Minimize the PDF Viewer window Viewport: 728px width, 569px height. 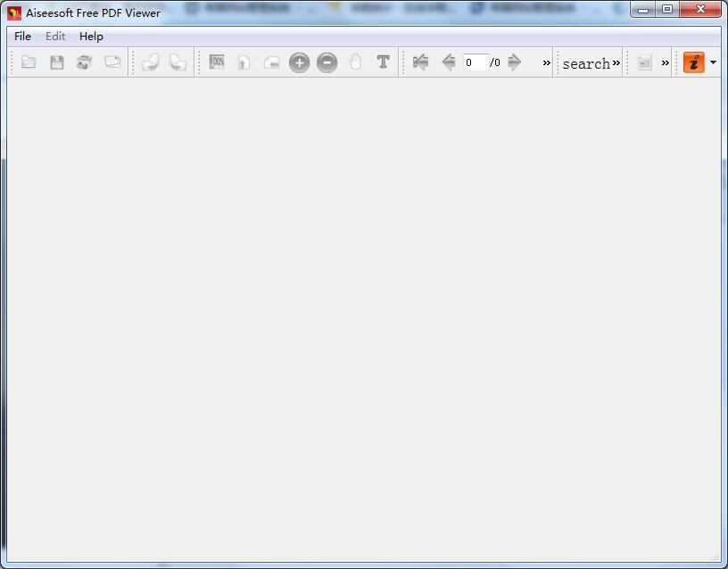pos(643,10)
